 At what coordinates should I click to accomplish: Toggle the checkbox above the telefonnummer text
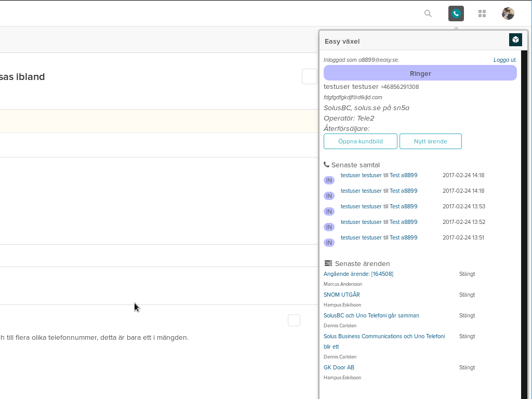(x=294, y=320)
